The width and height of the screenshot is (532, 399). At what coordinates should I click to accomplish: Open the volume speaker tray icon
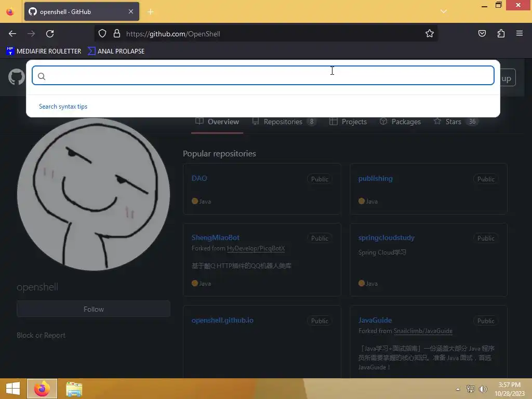coord(483,389)
